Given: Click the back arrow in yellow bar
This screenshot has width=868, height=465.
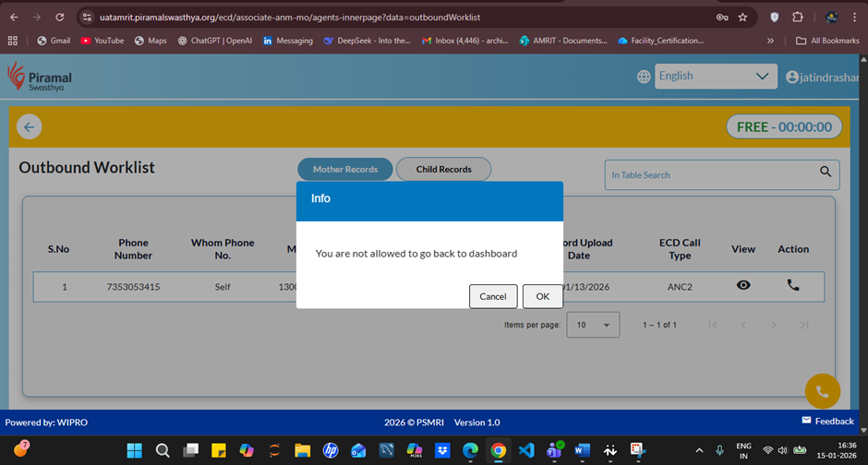Looking at the screenshot, I should (30, 127).
